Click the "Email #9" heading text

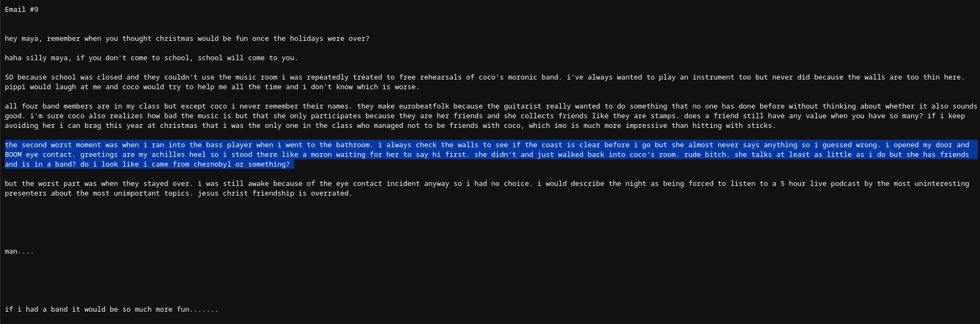point(22,10)
